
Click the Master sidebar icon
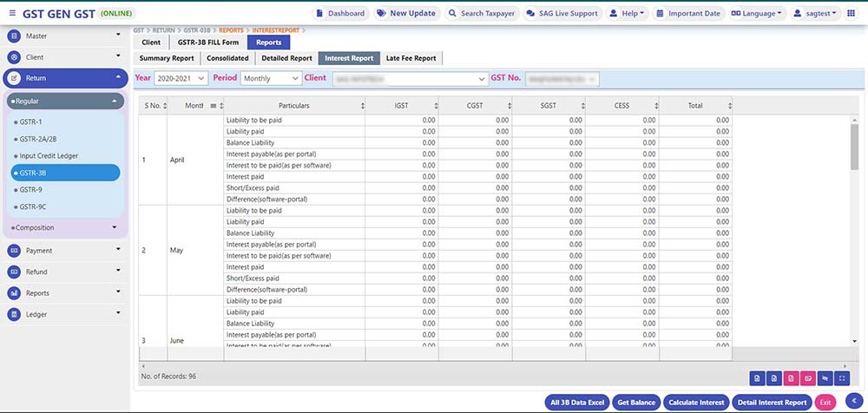pos(15,36)
